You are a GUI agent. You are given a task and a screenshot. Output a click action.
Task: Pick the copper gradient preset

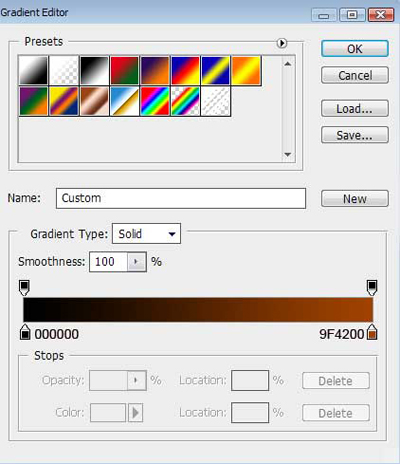tap(94, 101)
